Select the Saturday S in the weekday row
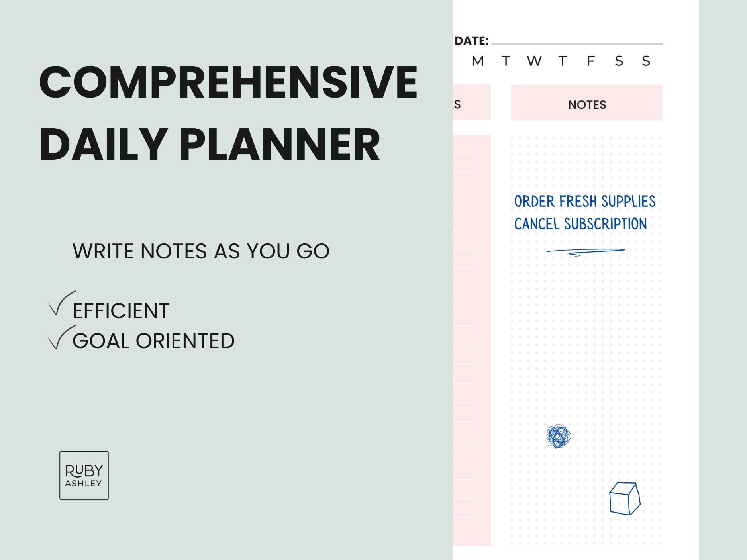Image resolution: width=747 pixels, height=560 pixels. [x=619, y=61]
